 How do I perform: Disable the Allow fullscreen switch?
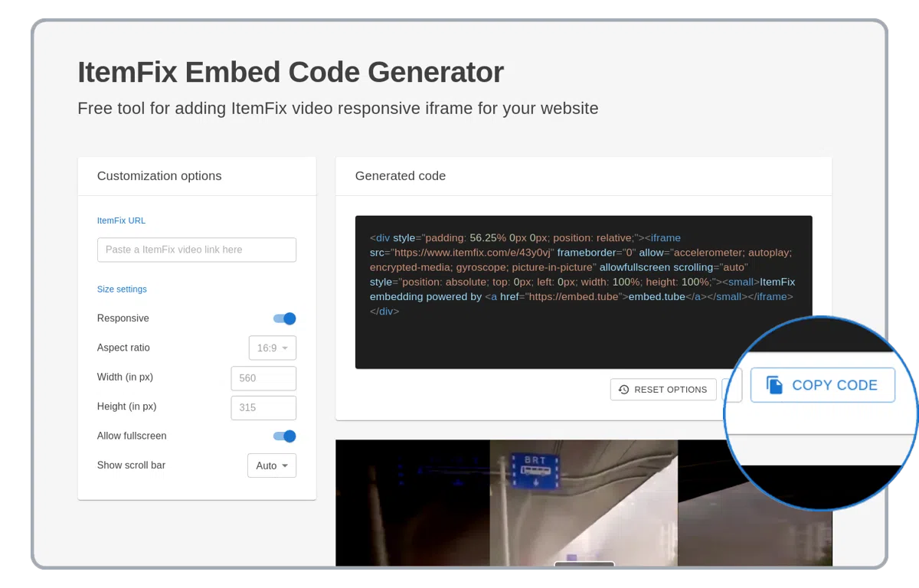tap(284, 436)
